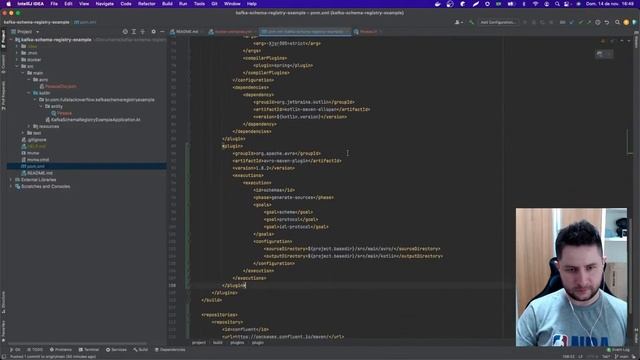The height and width of the screenshot is (360, 640).
Task: Click 'project' in the XML breadcrumb
Action: (199, 343)
